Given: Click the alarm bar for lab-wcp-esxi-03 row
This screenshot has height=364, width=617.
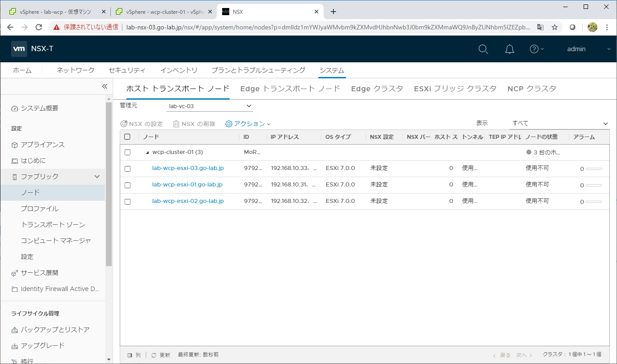Looking at the screenshot, I should click(x=594, y=169).
